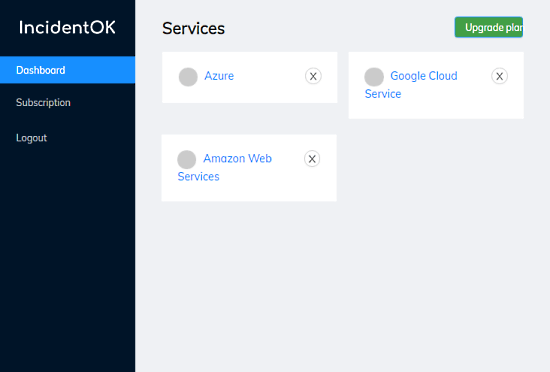Open the Azure service link
Screen dimensions: 550x372
219,76
